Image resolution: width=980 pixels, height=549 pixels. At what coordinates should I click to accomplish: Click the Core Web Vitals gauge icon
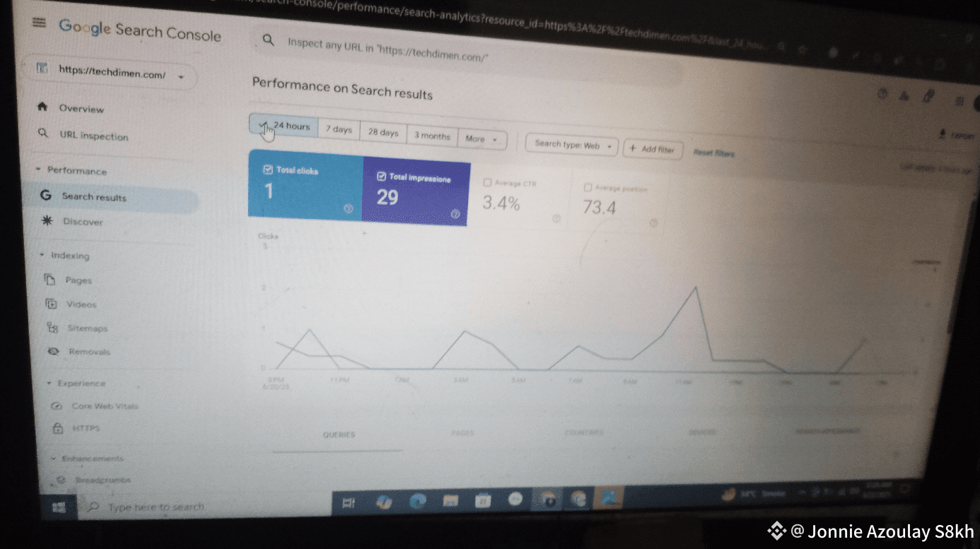[x=57, y=406]
